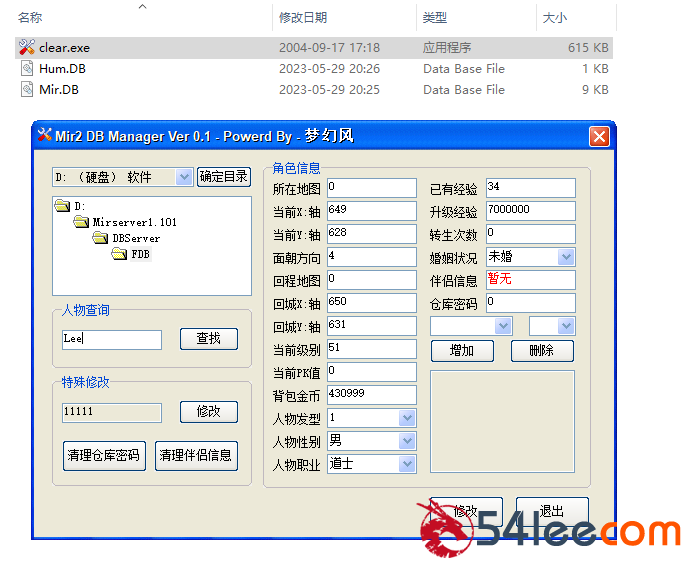Open the D: root folder in tree
Image resolution: width=689 pixels, height=568 pixels.
coord(62,207)
